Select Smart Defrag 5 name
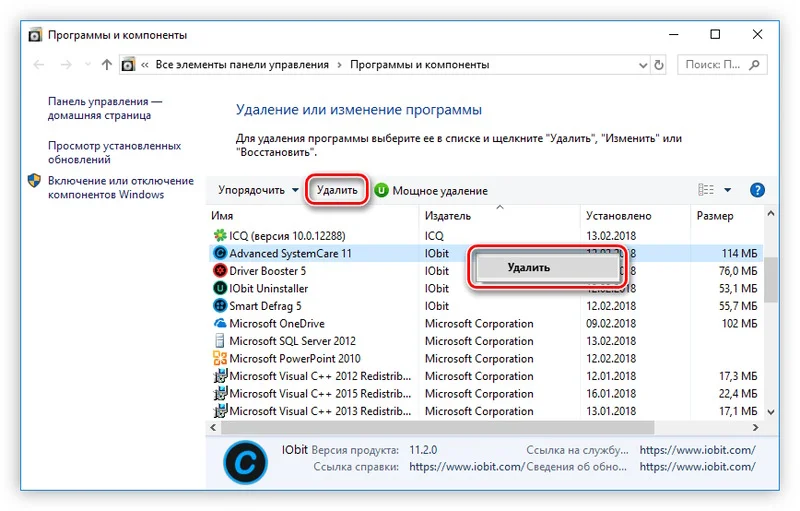 265,306
